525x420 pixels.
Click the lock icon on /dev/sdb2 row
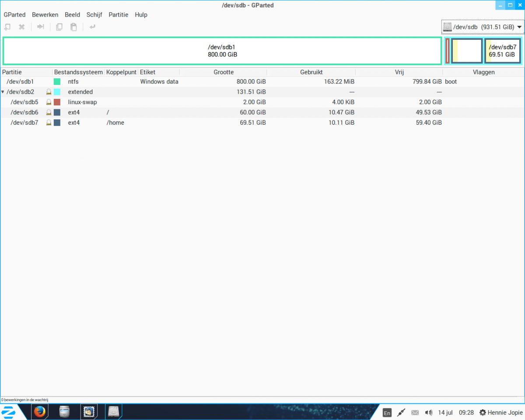[49, 92]
